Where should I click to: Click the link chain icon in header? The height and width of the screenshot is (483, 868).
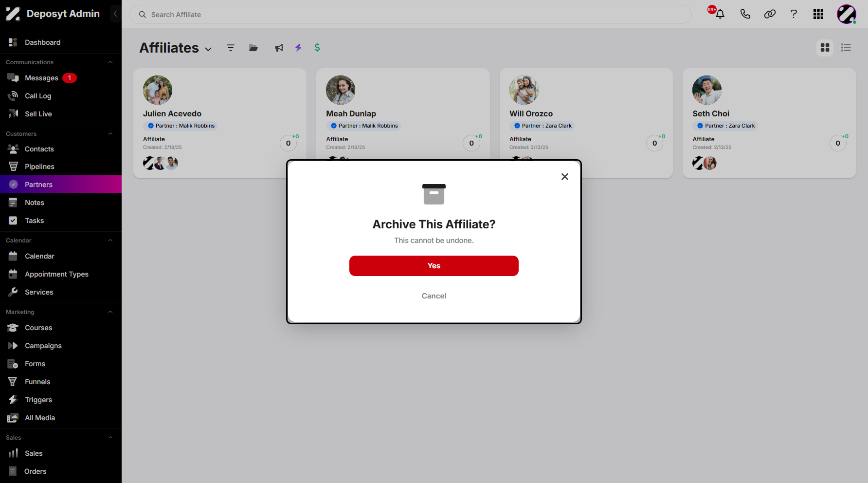(x=770, y=14)
